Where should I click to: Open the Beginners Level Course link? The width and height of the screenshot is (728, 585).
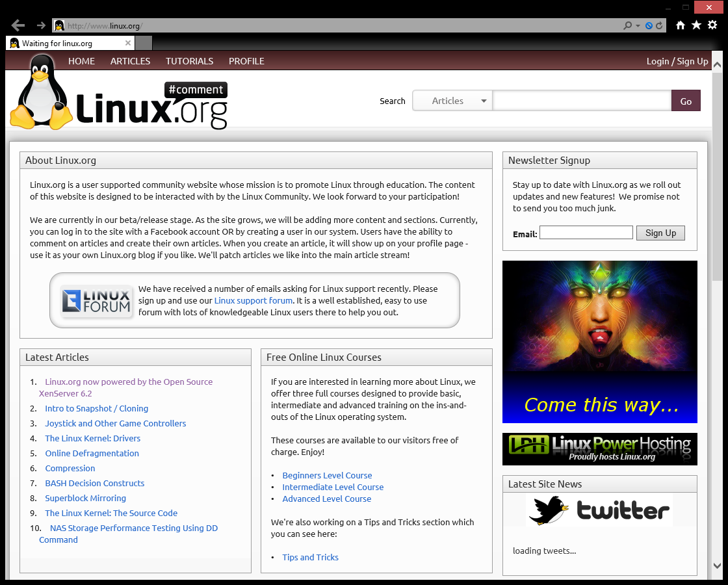(327, 475)
